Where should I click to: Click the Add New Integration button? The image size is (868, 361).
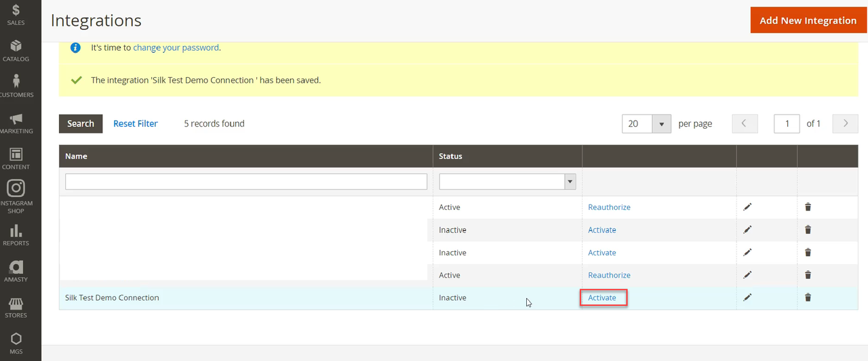click(x=808, y=20)
